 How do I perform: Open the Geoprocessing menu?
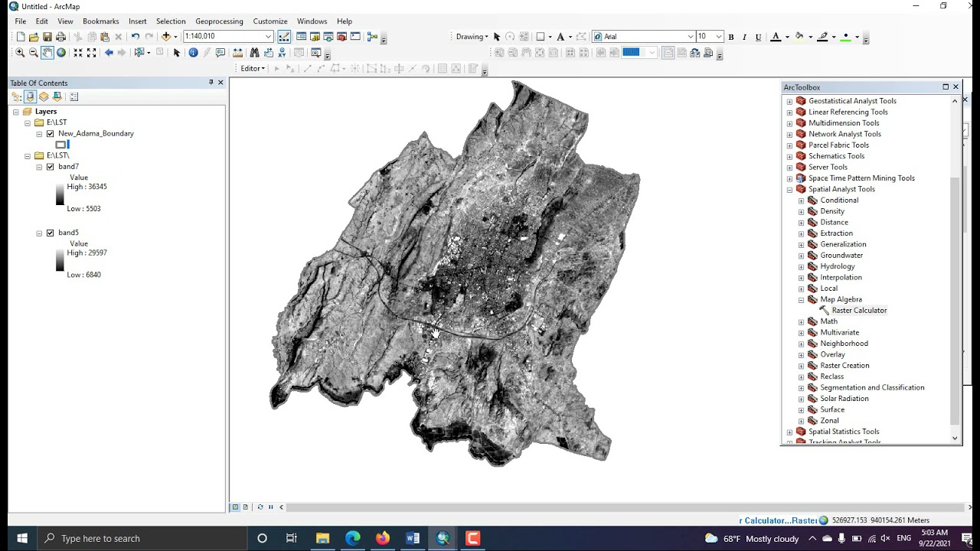pos(219,21)
